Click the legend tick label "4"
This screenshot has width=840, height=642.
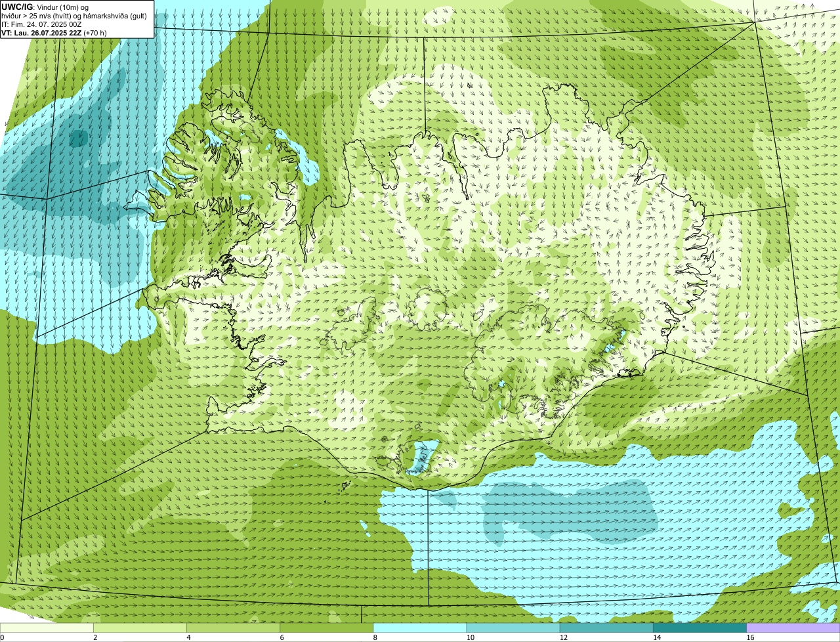click(x=188, y=637)
